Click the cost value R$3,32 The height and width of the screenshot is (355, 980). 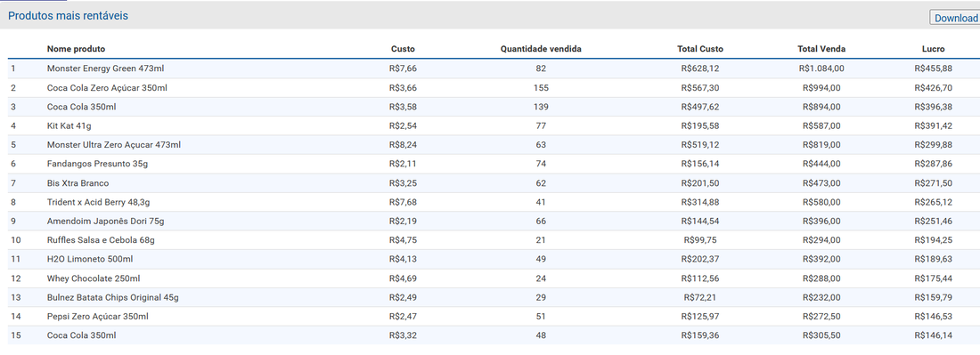[x=403, y=335]
